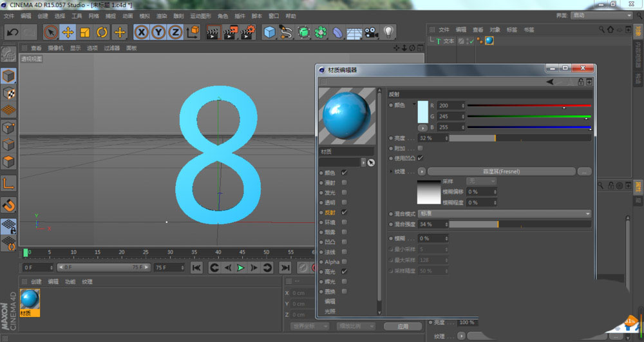Enable the snap magnet icon
Viewport: 644px width, 342px height.
8,205
